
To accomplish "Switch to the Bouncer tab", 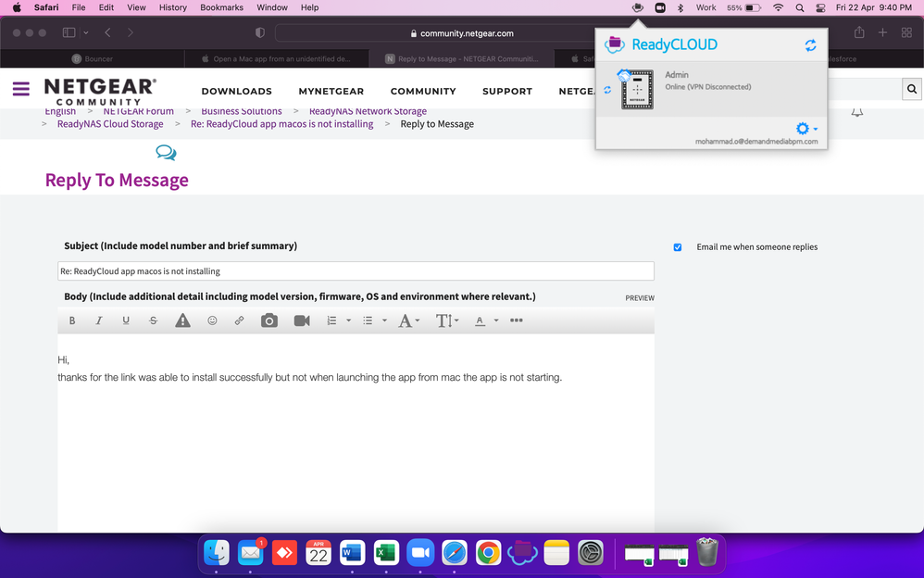I will pyautogui.click(x=93, y=58).
